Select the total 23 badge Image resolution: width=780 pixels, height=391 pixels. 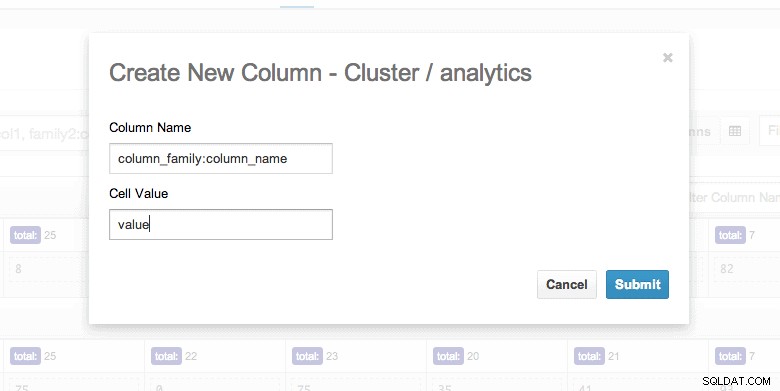(x=307, y=356)
